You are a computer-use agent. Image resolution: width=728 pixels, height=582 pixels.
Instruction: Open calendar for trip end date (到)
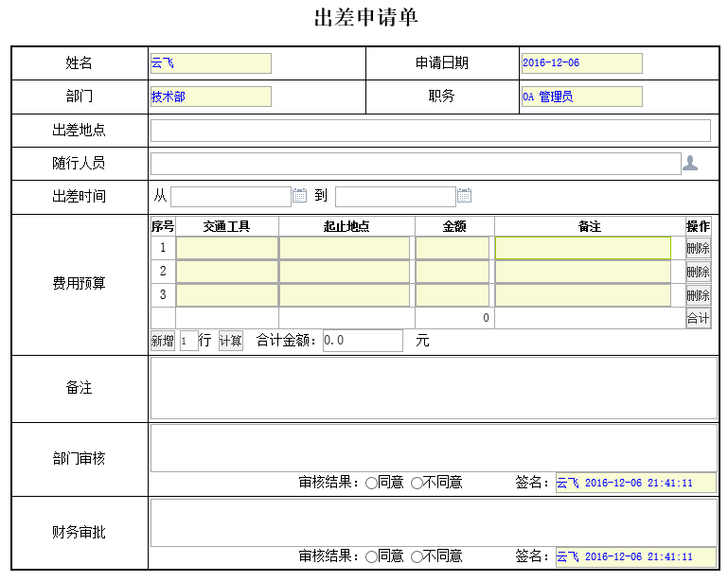click(x=464, y=196)
